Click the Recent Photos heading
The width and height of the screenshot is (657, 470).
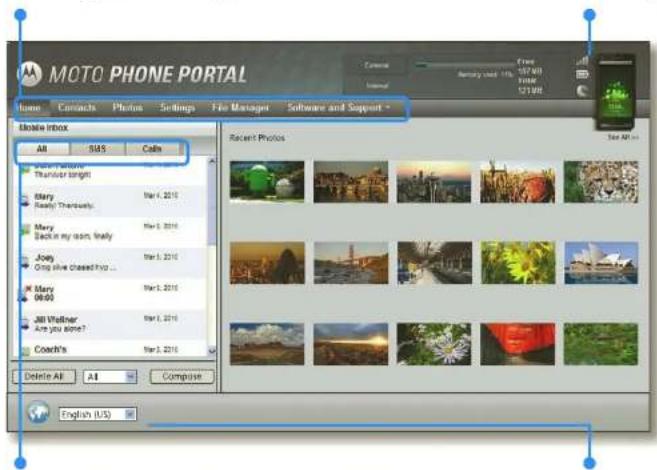(x=257, y=138)
